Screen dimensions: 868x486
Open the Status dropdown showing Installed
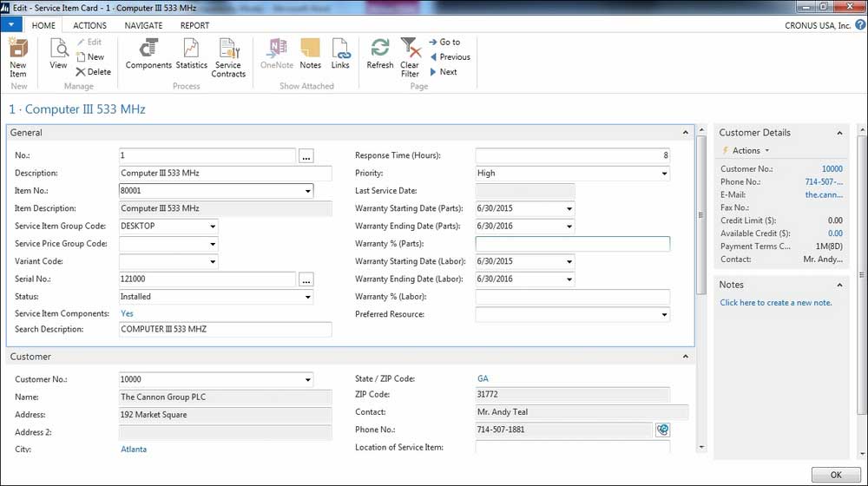308,298
